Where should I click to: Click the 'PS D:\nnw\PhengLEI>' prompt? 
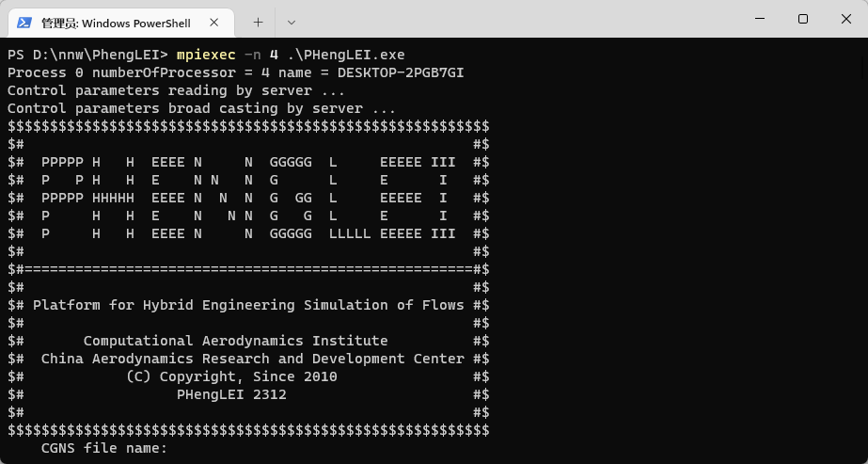87,55
